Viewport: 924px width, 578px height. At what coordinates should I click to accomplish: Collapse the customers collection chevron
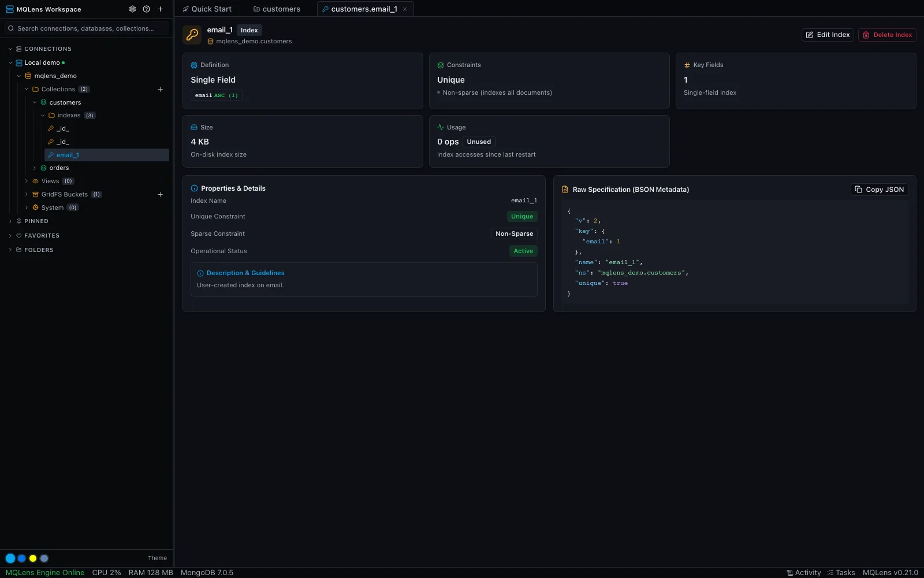click(35, 103)
